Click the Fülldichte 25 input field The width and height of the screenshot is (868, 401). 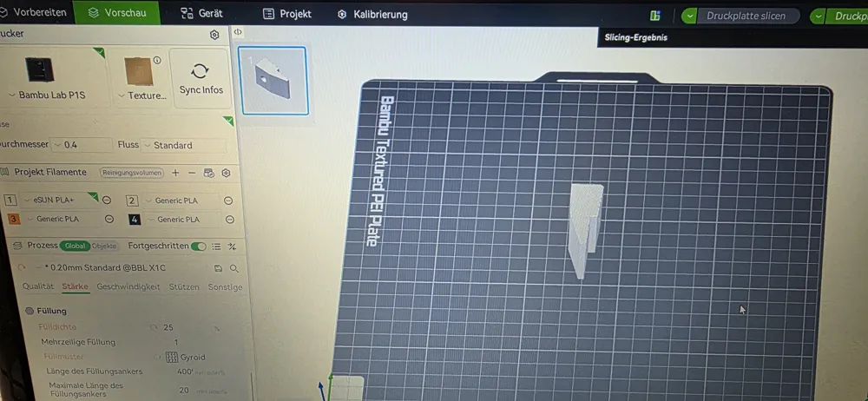point(186,327)
